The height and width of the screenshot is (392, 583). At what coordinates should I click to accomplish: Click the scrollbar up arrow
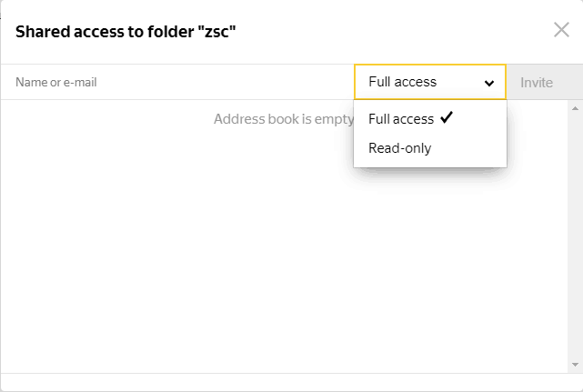(x=575, y=108)
